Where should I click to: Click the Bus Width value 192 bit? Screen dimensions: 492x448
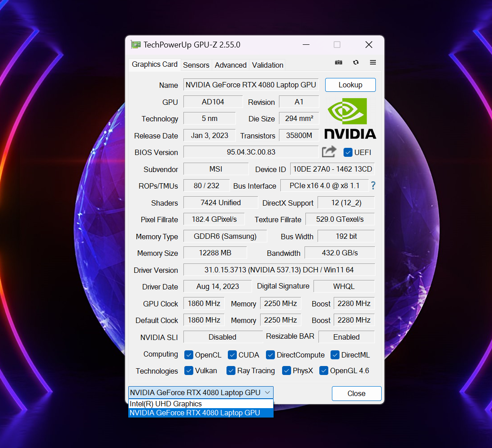346,236
